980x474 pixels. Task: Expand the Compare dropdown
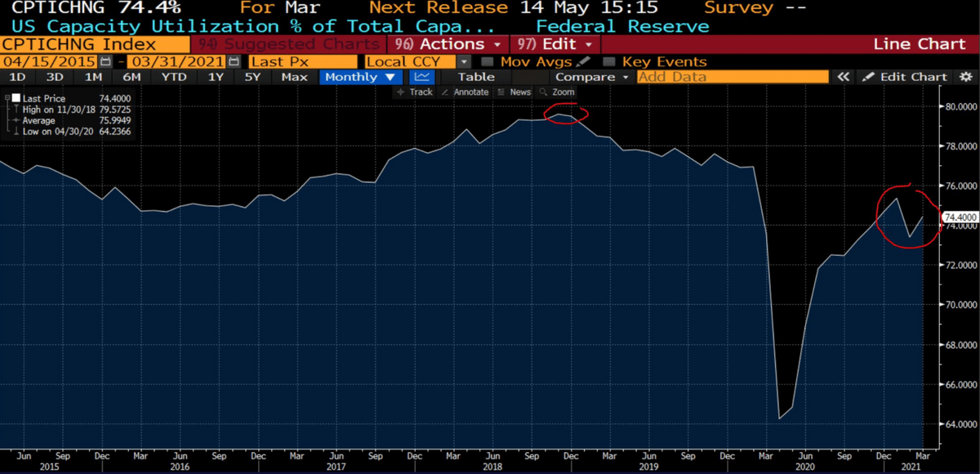592,77
